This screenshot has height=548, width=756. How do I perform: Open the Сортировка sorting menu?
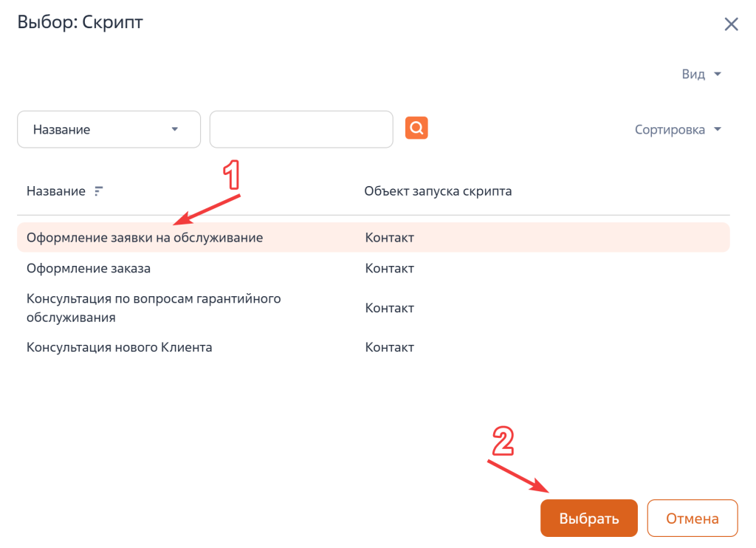pyautogui.click(x=670, y=129)
